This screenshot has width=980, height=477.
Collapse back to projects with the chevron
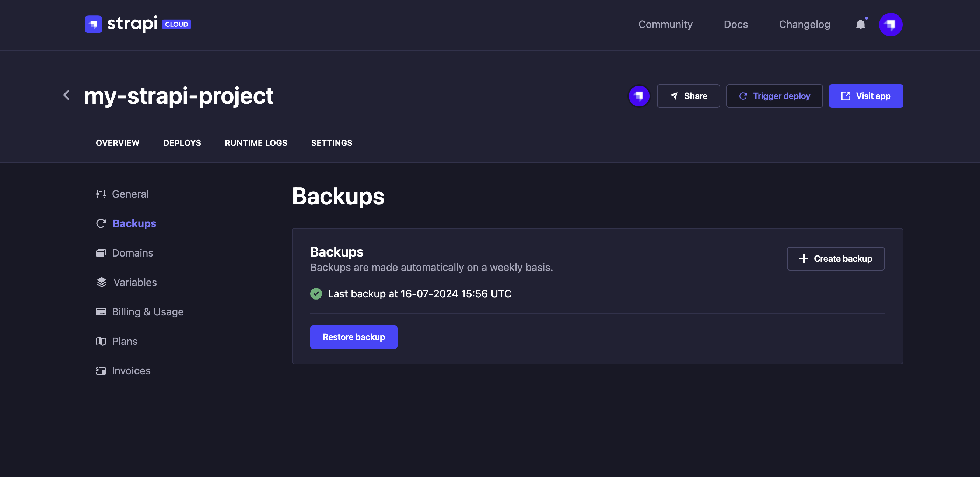66,95
